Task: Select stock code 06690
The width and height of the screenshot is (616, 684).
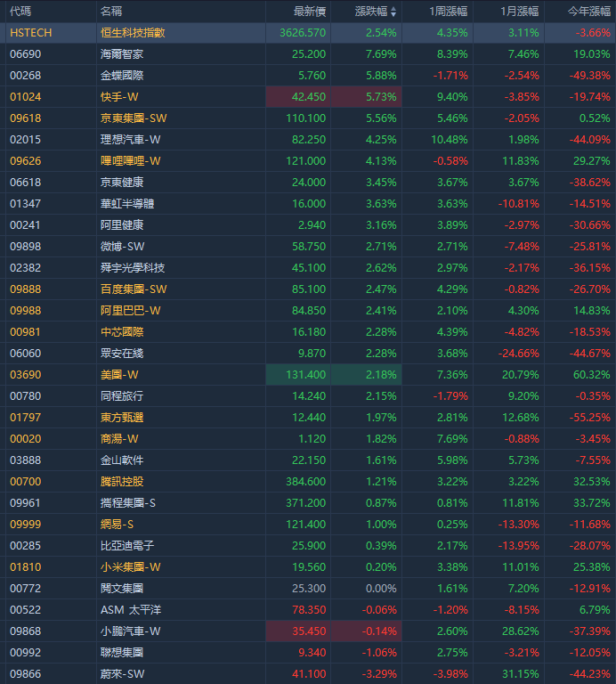Action: click(26, 54)
